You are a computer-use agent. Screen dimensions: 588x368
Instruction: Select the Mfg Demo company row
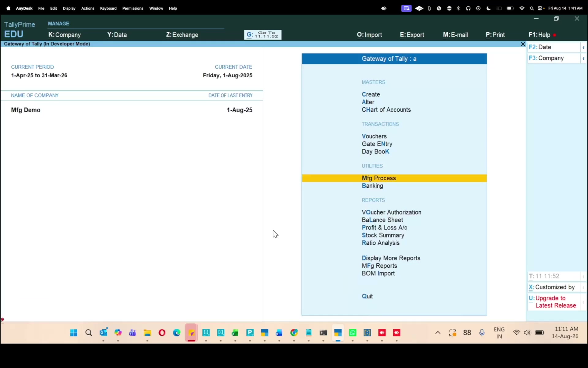(132, 110)
